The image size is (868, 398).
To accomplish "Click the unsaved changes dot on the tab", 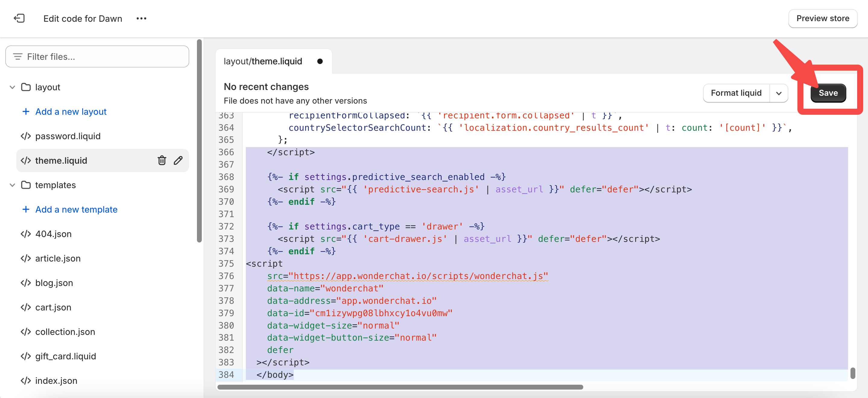I will (x=320, y=61).
